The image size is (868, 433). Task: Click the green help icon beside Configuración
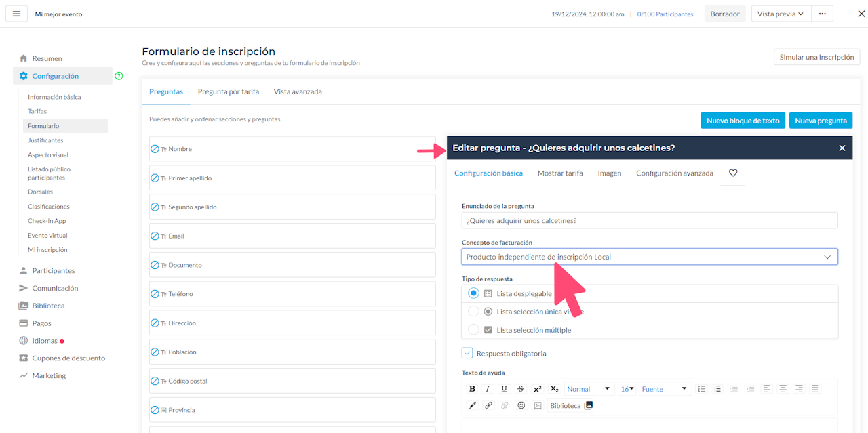(119, 76)
